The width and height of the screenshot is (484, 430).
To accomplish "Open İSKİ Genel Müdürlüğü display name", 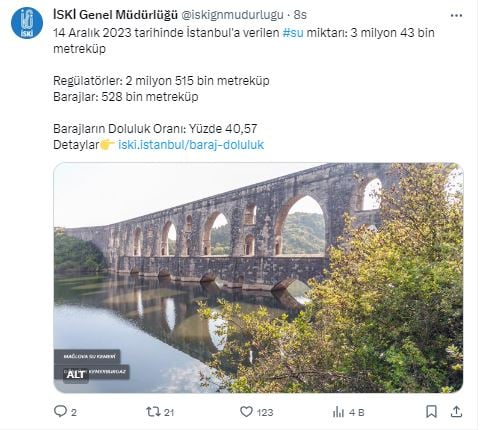I will (115, 15).
